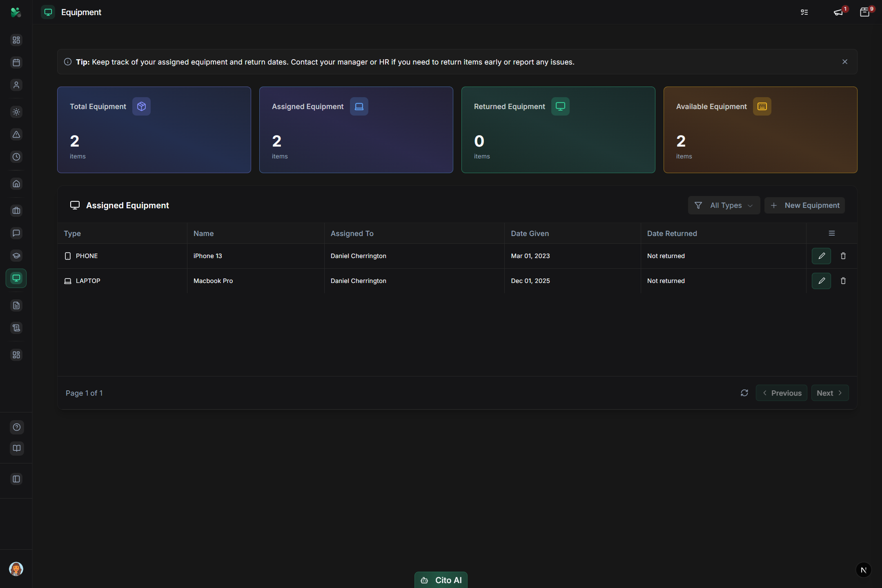
Task: Open the Dashboard from the sidebar
Action: 16,40
